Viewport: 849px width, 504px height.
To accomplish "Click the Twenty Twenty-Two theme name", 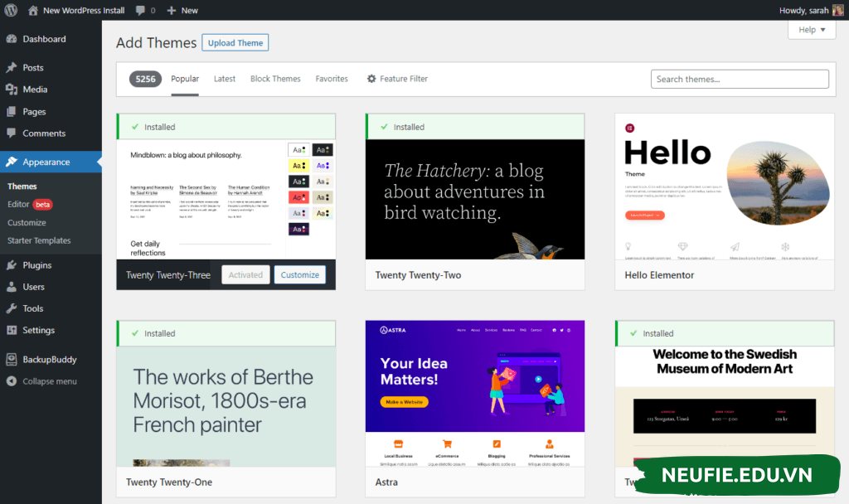I will point(418,275).
